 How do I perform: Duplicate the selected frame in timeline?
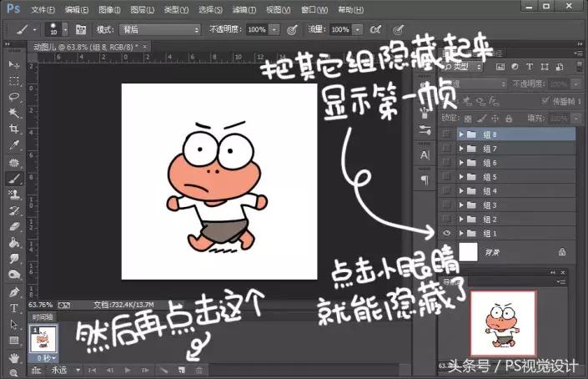pyautogui.click(x=182, y=371)
